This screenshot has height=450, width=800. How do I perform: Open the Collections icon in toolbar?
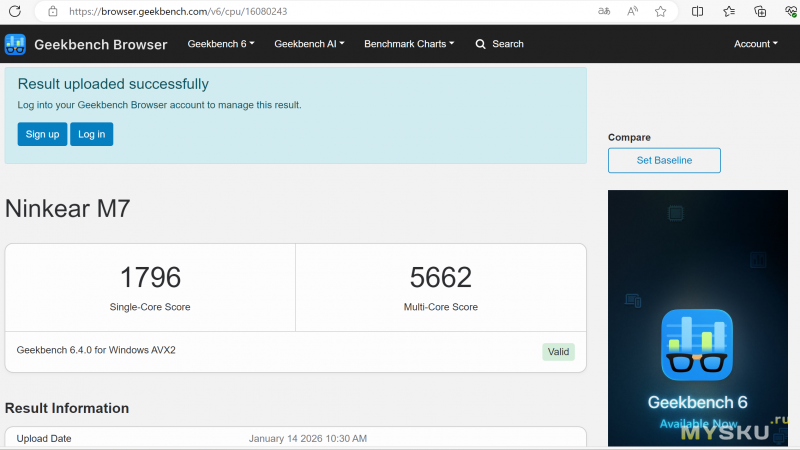tap(760, 11)
